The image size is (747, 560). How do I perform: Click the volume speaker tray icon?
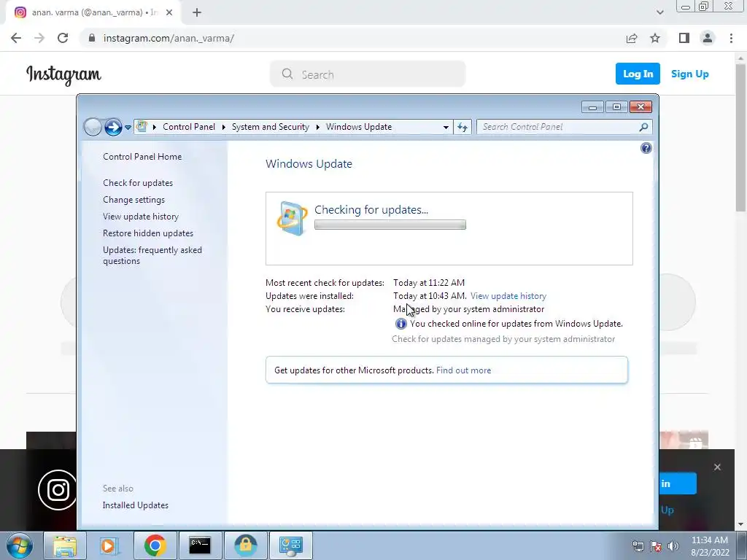coord(673,546)
